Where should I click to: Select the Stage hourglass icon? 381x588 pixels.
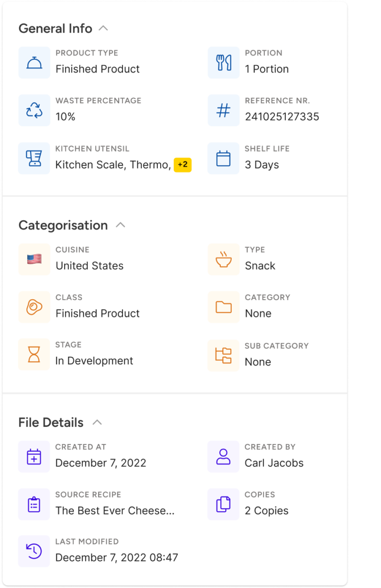click(34, 354)
